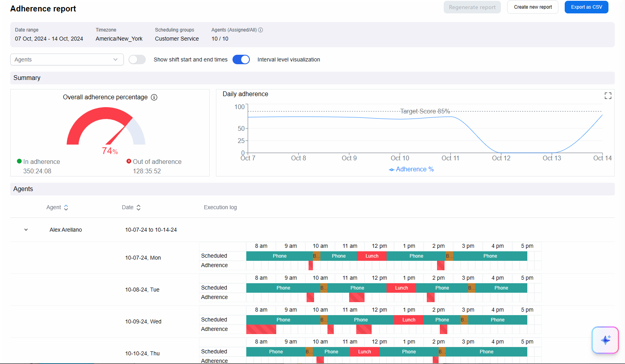Click the Regenerate report button
This screenshot has width=625, height=364.
point(472,7)
